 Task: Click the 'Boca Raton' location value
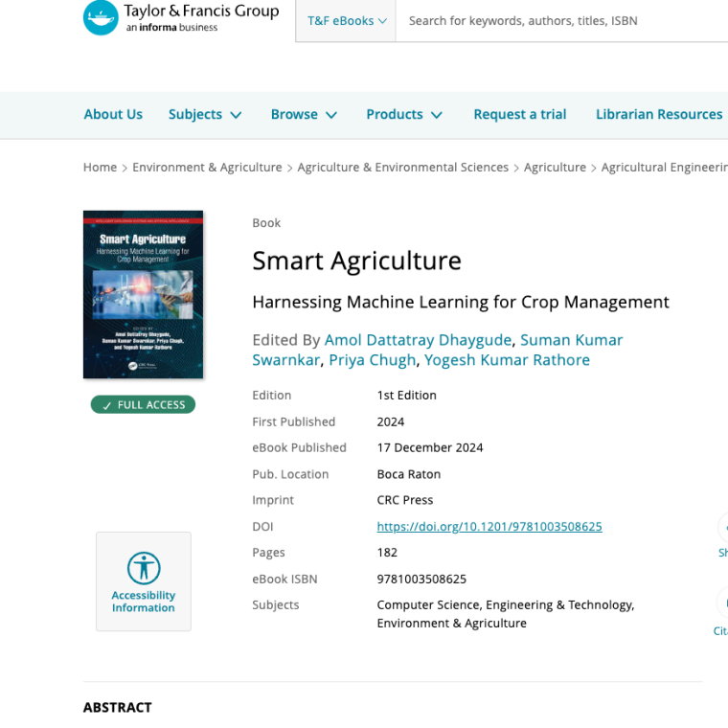(x=409, y=474)
